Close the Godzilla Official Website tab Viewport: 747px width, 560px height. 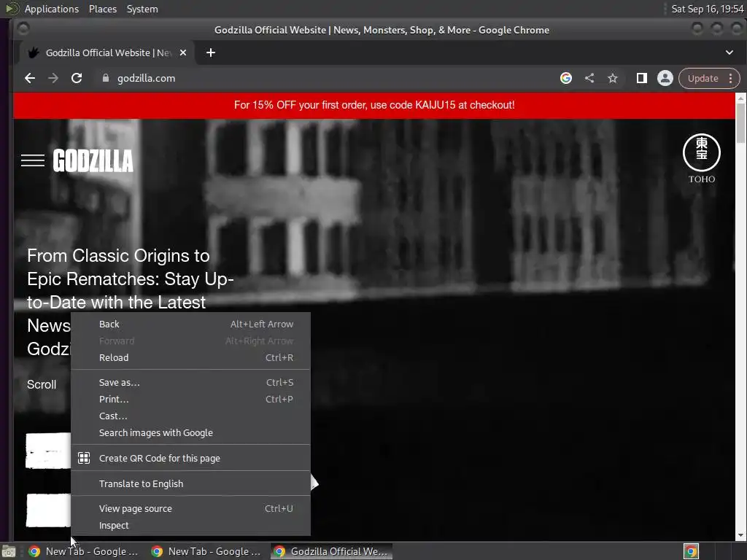(x=183, y=52)
